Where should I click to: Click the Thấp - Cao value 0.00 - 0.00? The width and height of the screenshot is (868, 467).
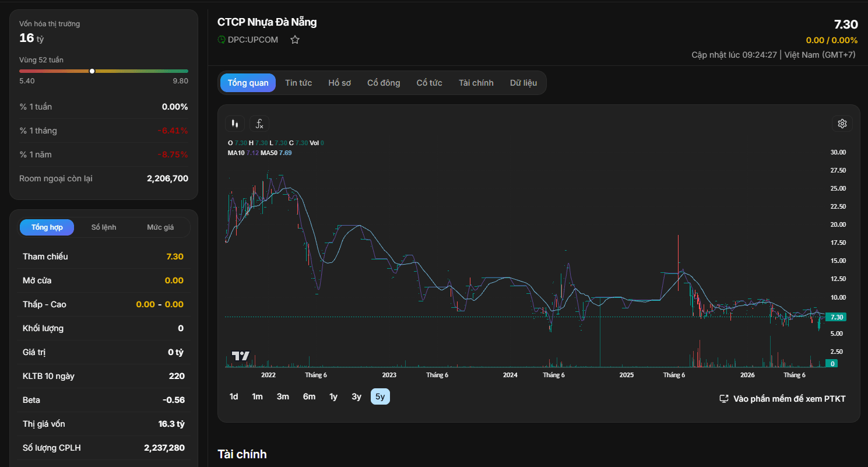(x=160, y=304)
